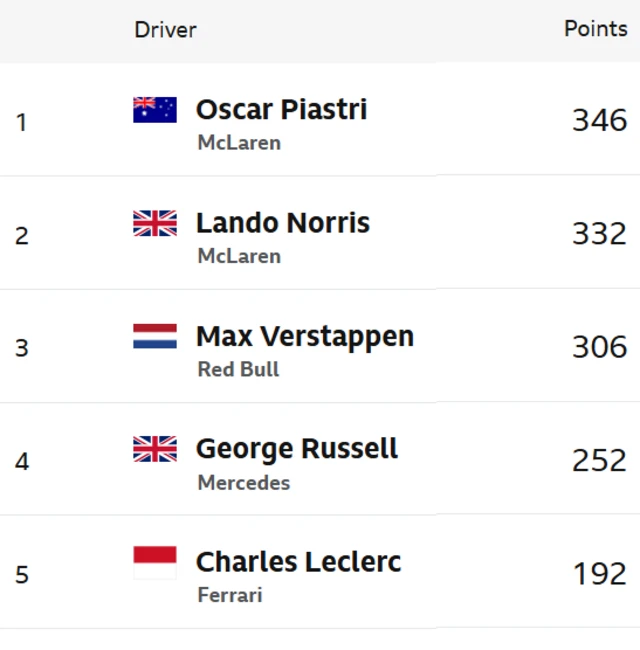The width and height of the screenshot is (640, 650).
Task: Click the Mercedes team label
Action: tap(243, 482)
